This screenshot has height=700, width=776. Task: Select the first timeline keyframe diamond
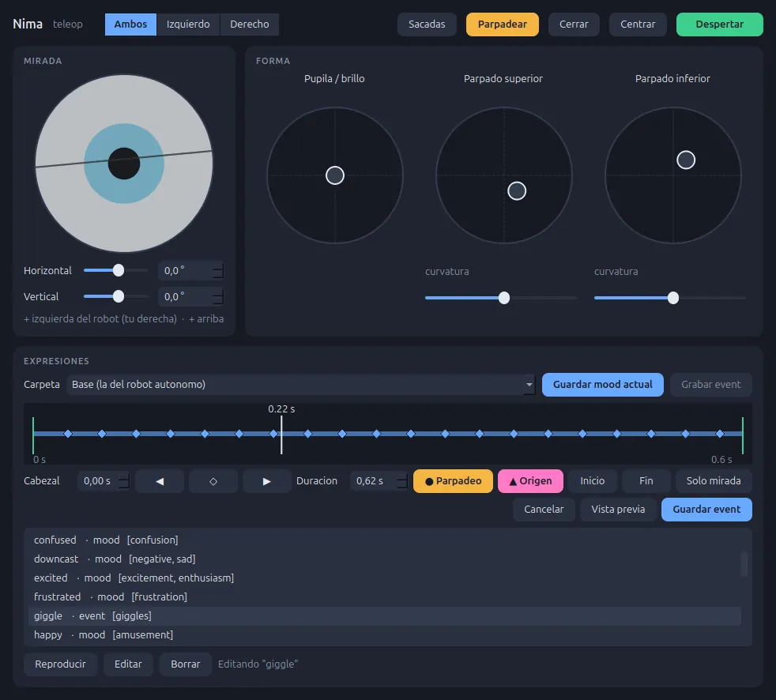68,434
